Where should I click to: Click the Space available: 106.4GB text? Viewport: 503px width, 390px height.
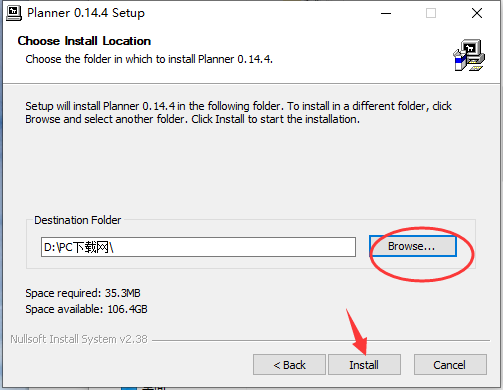[x=86, y=309]
